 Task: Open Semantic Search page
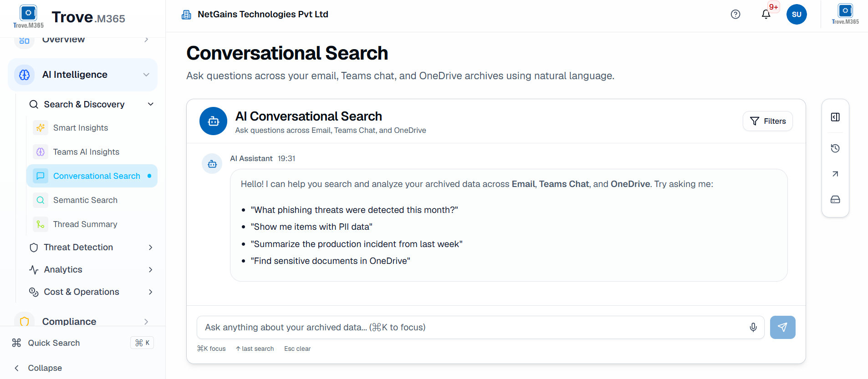[92, 200]
